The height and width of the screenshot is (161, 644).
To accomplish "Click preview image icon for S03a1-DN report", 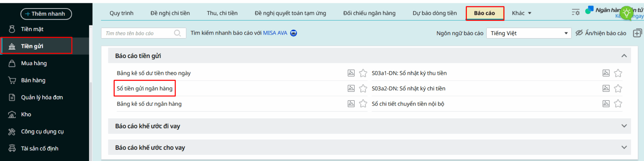I will point(606,73).
